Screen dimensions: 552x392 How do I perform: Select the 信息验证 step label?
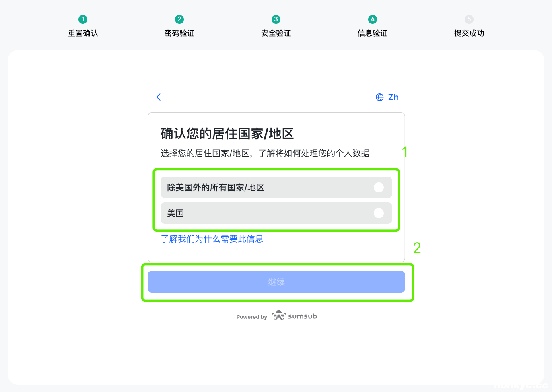point(372,33)
